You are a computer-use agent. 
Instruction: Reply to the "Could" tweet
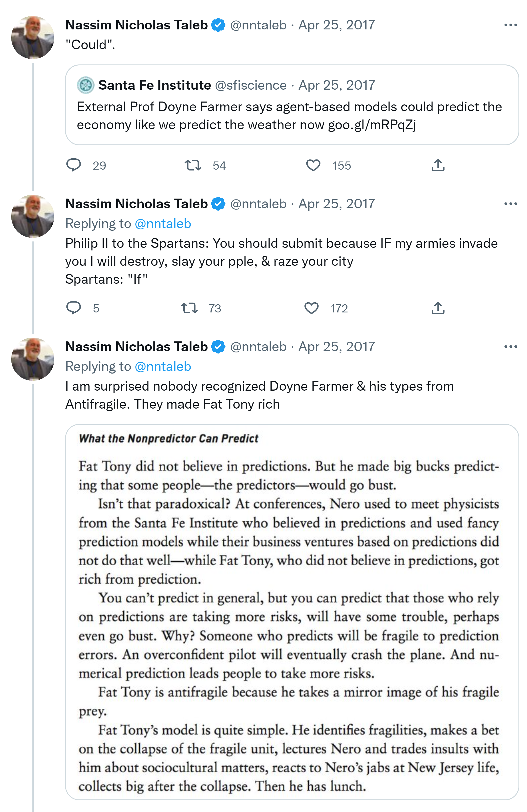point(73,165)
